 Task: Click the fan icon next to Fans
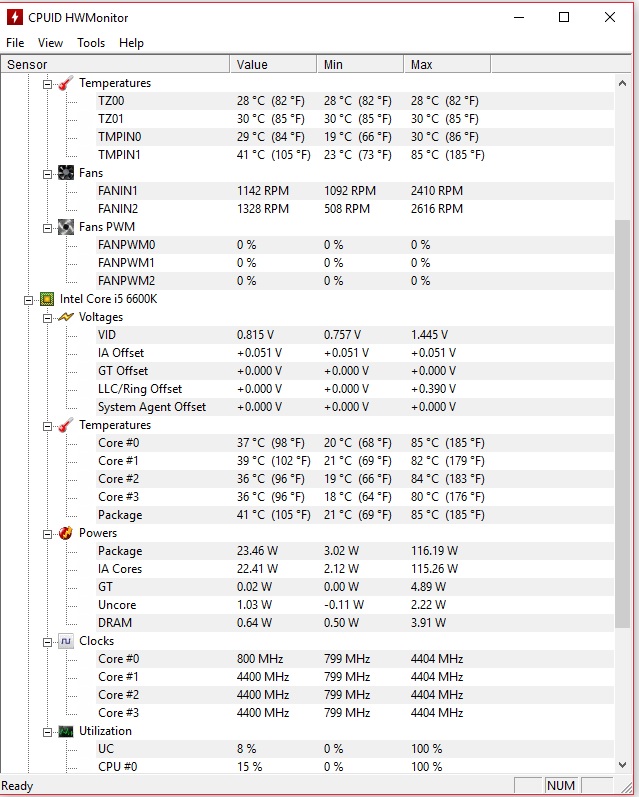[66, 173]
